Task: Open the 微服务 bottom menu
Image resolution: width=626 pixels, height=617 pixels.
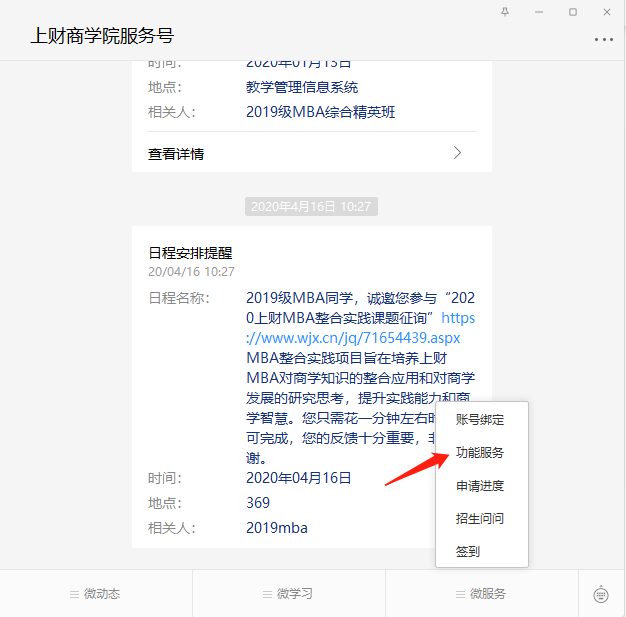Action: (481, 594)
